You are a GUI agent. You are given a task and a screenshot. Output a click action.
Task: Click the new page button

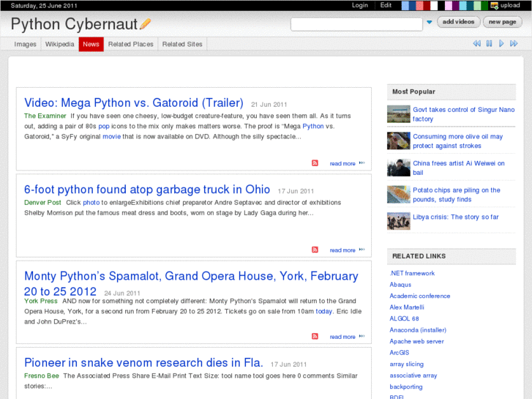click(503, 22)
